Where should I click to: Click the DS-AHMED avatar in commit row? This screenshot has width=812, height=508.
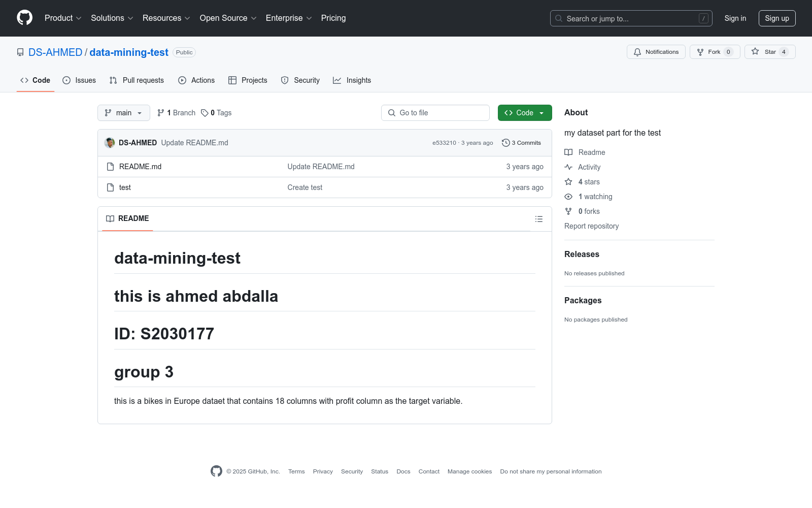tap(110, 143)
